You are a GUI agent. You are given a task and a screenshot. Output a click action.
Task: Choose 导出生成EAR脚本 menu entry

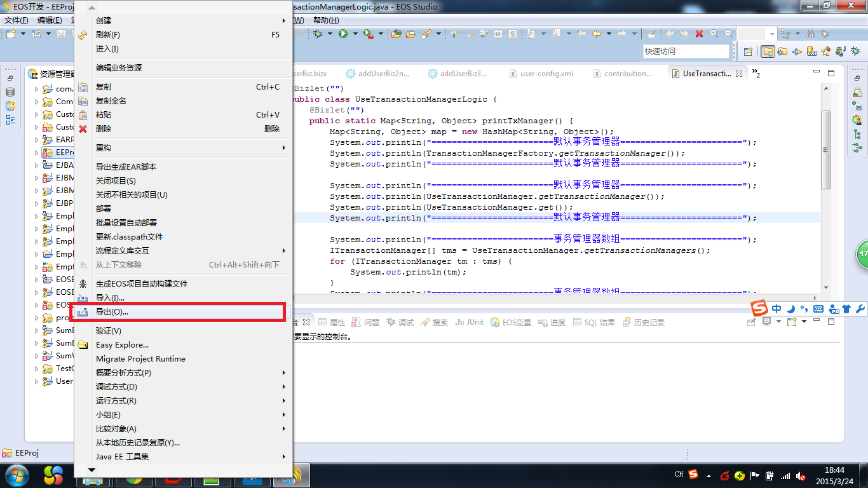pos(183,167)
